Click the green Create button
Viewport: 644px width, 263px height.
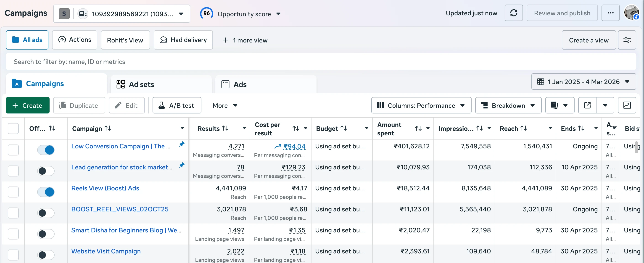tap(27, 105)
